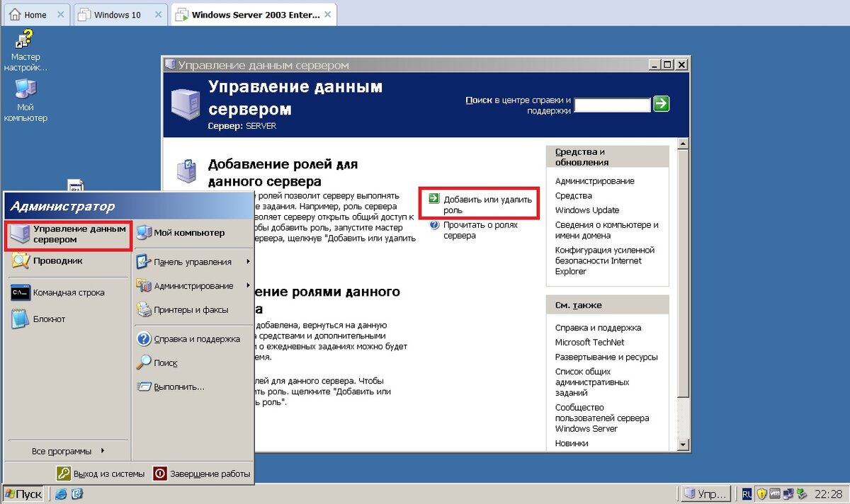Open Средства link in side panel

573,195
